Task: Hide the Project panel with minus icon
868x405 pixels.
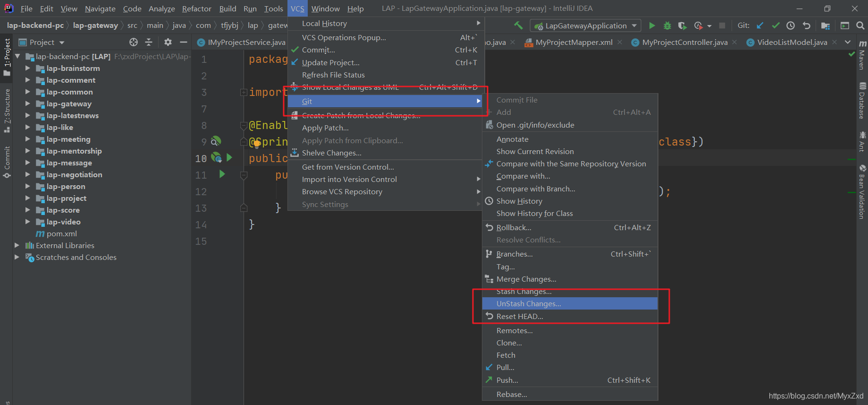Action: (x=184, y=42)
